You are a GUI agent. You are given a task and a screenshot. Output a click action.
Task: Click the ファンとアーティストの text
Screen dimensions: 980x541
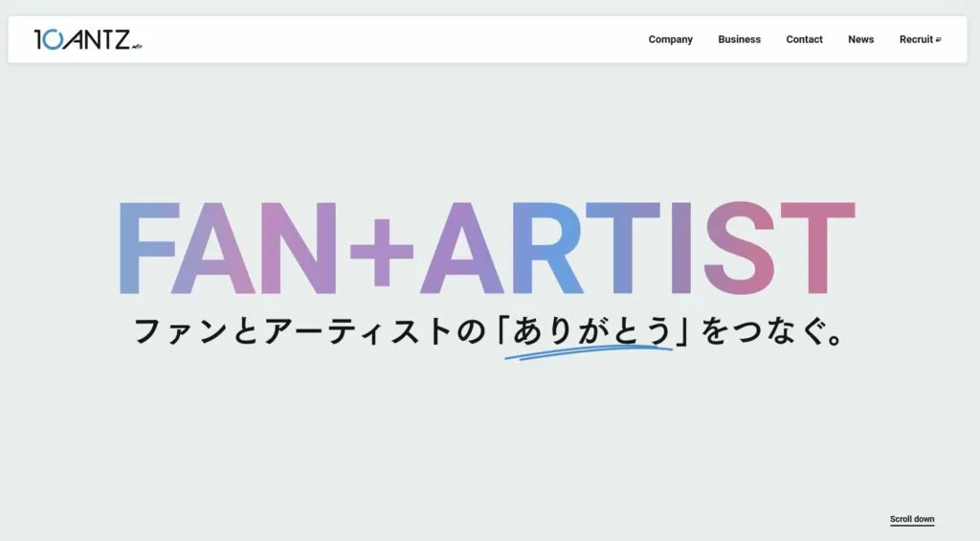[311, 331]
